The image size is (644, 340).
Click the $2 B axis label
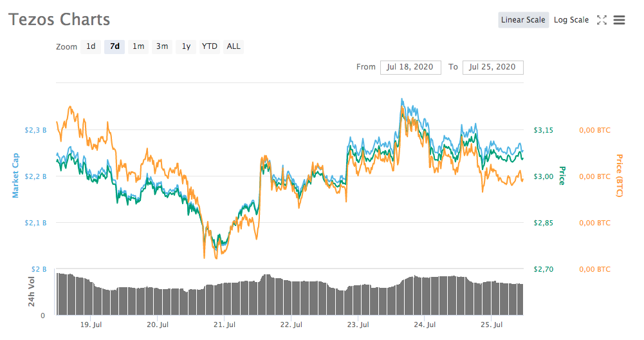39,269
